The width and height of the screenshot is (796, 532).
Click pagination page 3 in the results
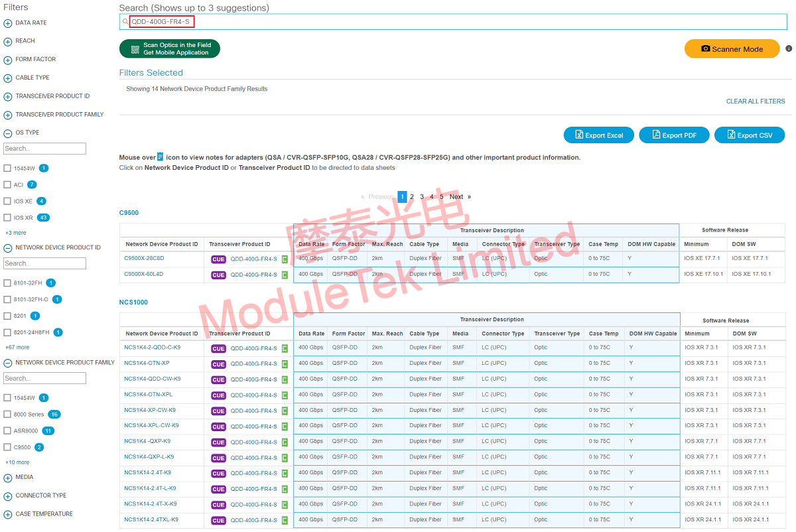(x=421, y=196)
